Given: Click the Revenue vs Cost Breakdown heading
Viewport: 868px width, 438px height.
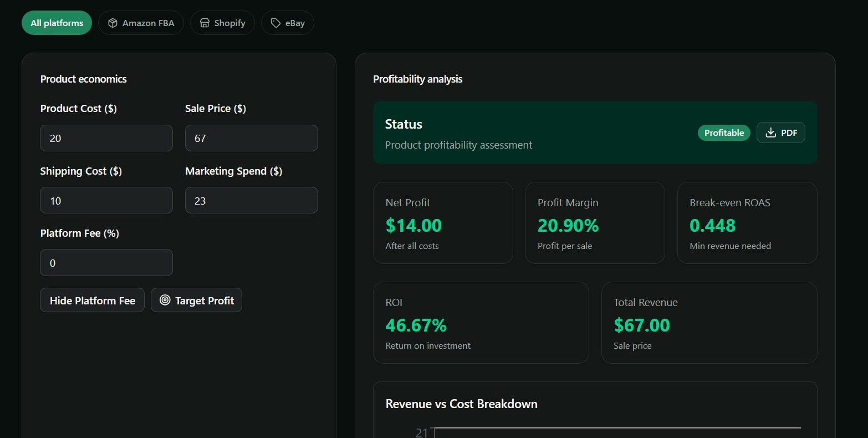Looking at the screenshot, I should (462, 404).
